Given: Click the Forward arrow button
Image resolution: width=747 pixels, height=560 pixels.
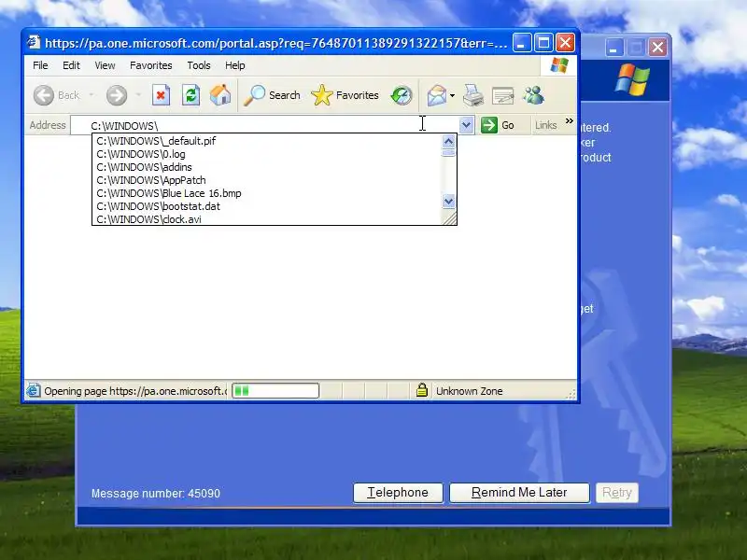Looking at the screenshot, I should [117, 95].
